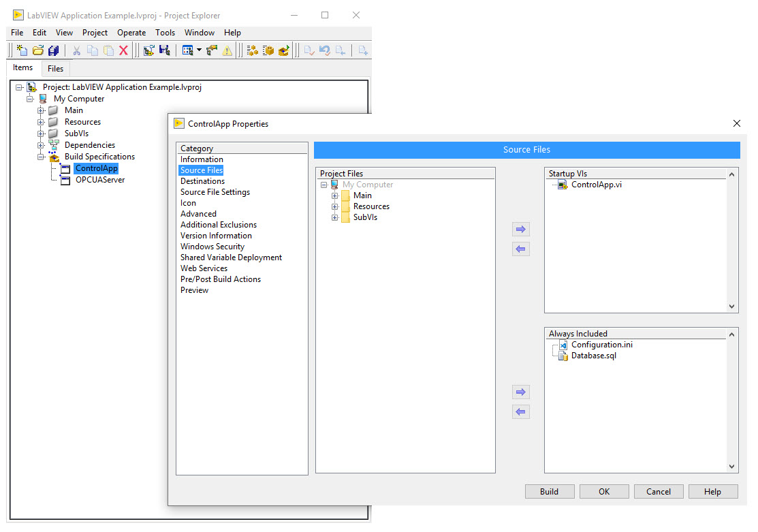This screenshot has height=532, width=758.
Task: Select Configuration.ini in Always Included list
Action: 602,345
